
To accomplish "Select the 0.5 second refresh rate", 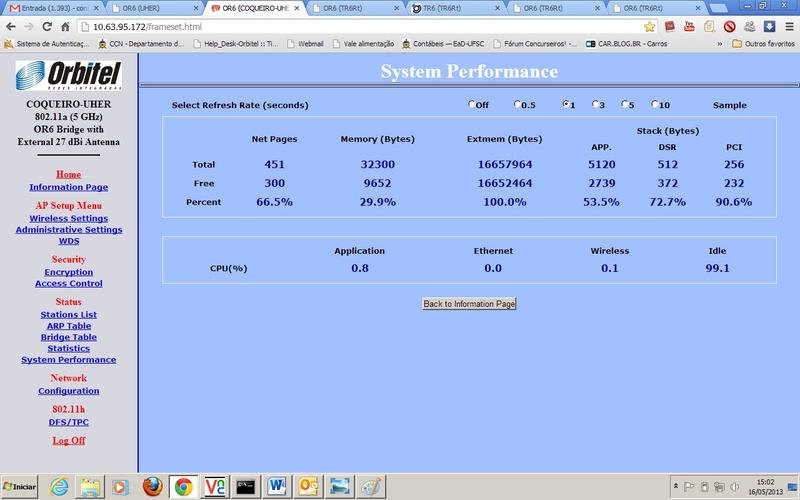I will click(x=517, y=104).
